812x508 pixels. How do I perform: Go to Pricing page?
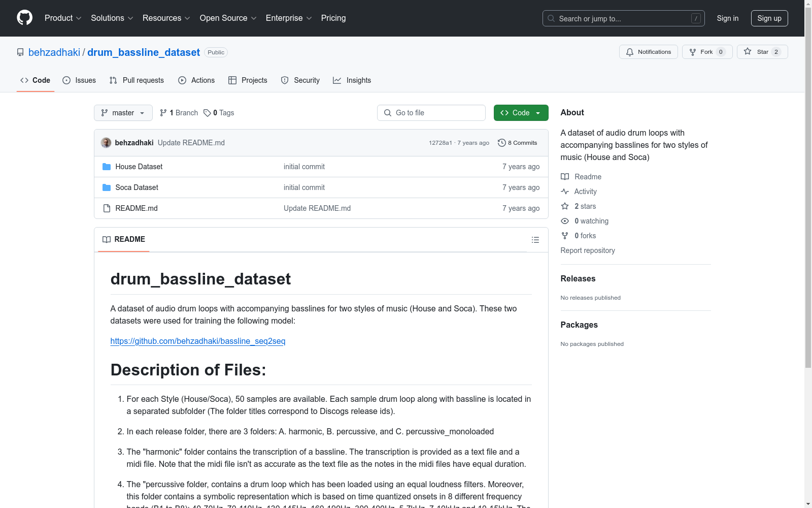[x=333, y=18]
